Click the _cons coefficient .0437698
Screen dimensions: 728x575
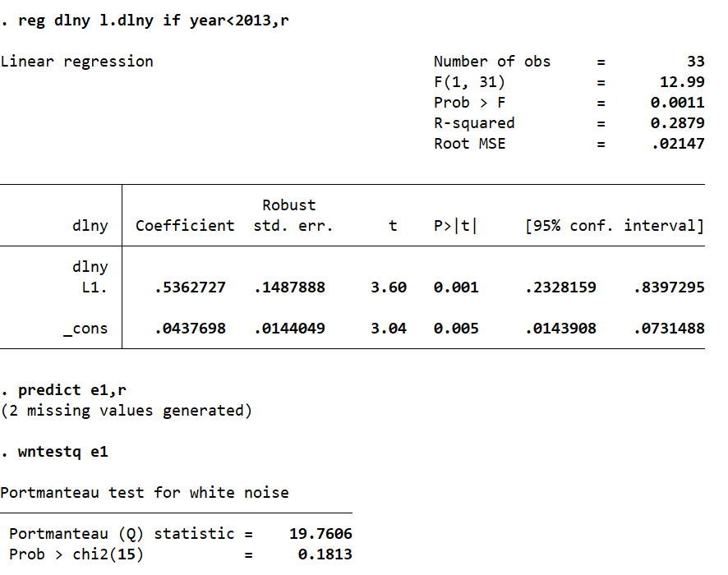coord(190,329)
